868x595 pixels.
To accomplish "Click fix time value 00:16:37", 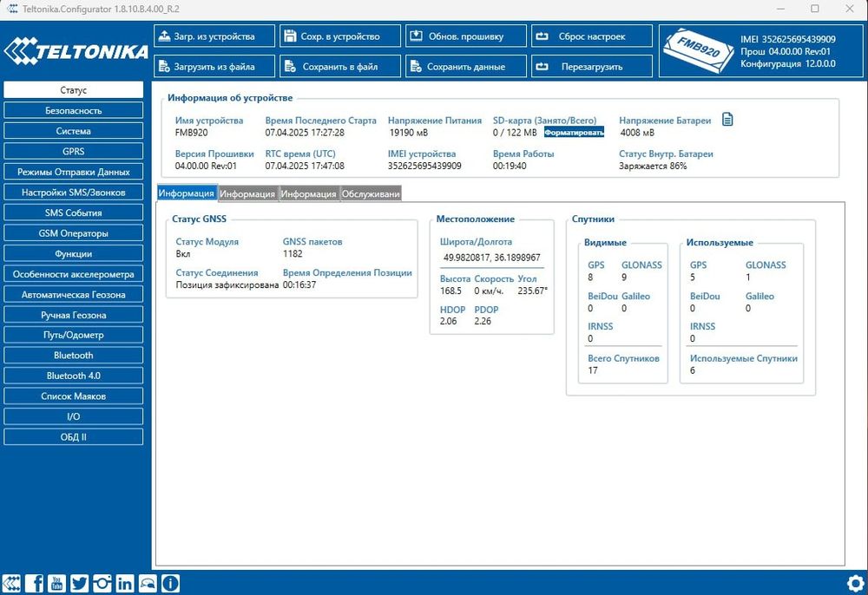I will point(299,284).
